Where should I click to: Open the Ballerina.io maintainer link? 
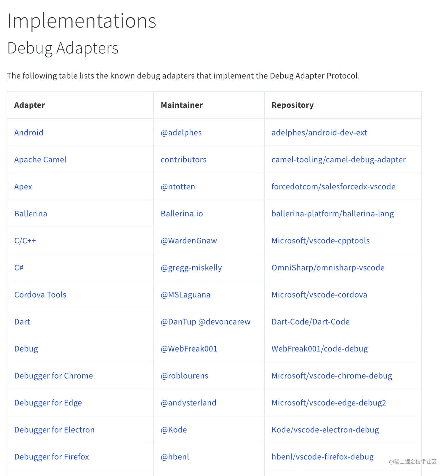(x=182, y=214)
